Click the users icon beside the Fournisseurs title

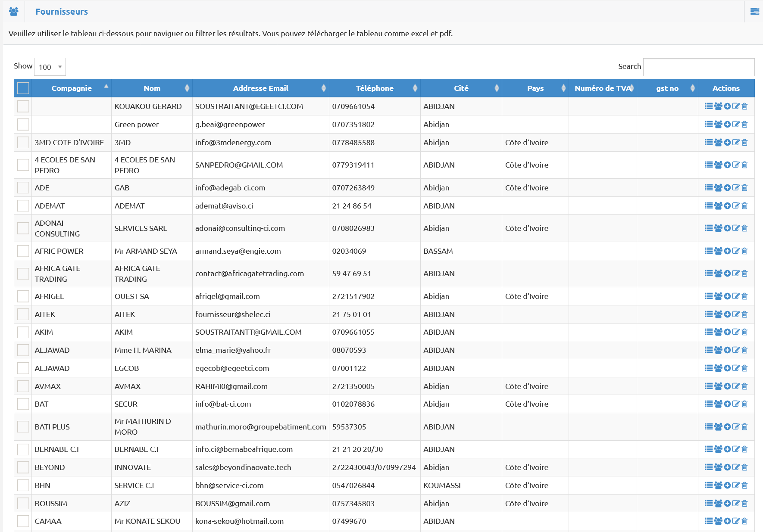pos(14,12)
